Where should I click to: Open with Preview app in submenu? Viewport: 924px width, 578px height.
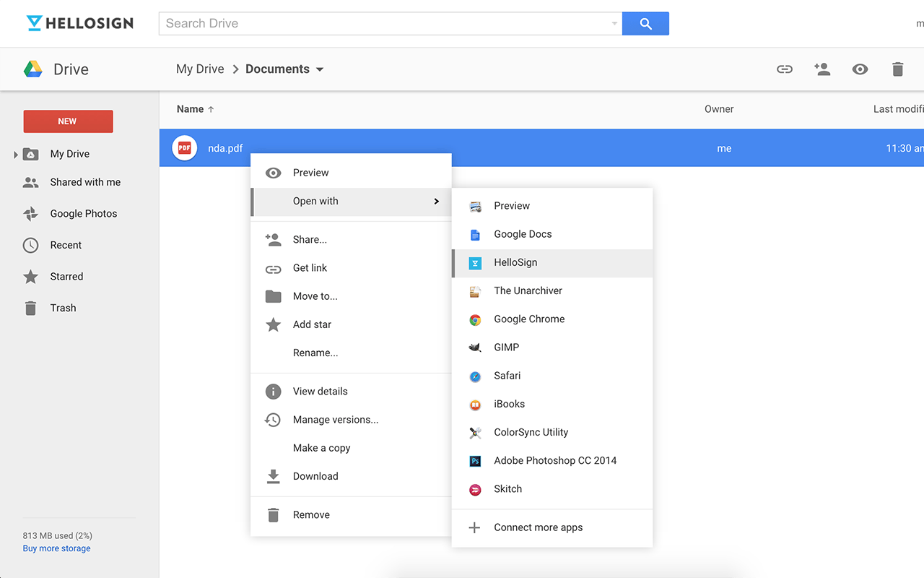pyautogui.click(x=552, y=206)
